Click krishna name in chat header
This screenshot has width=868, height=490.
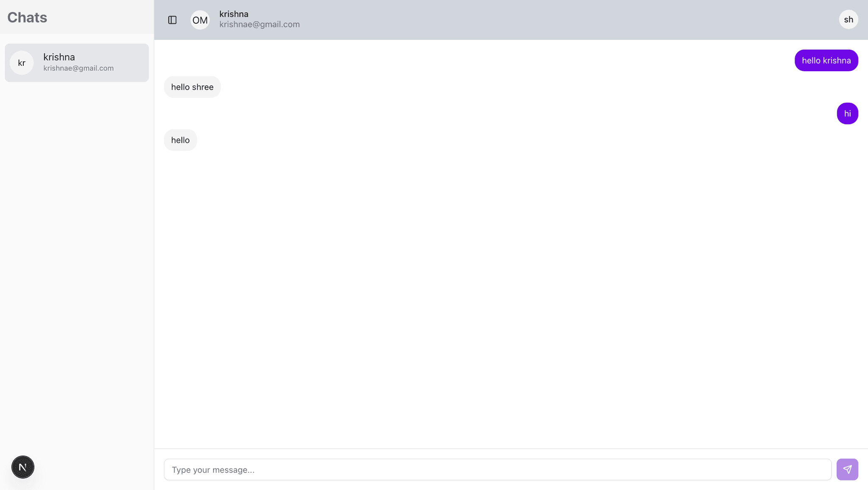(234, 14)
